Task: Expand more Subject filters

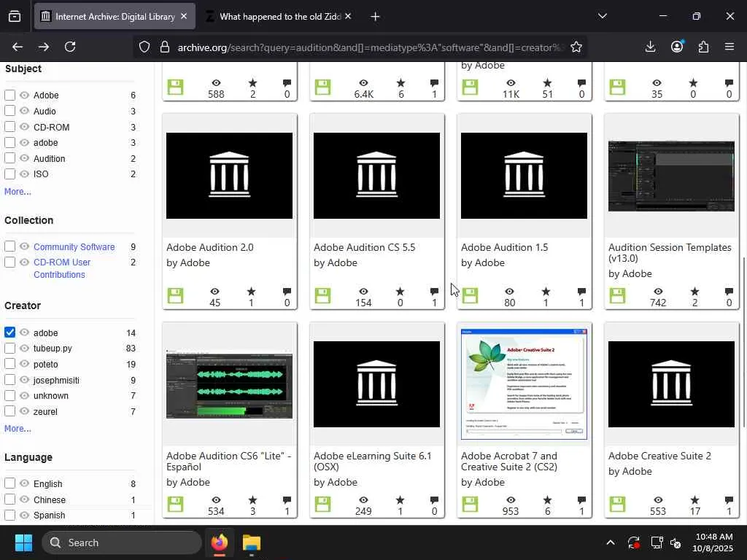Action: click(x=18, y=192)
